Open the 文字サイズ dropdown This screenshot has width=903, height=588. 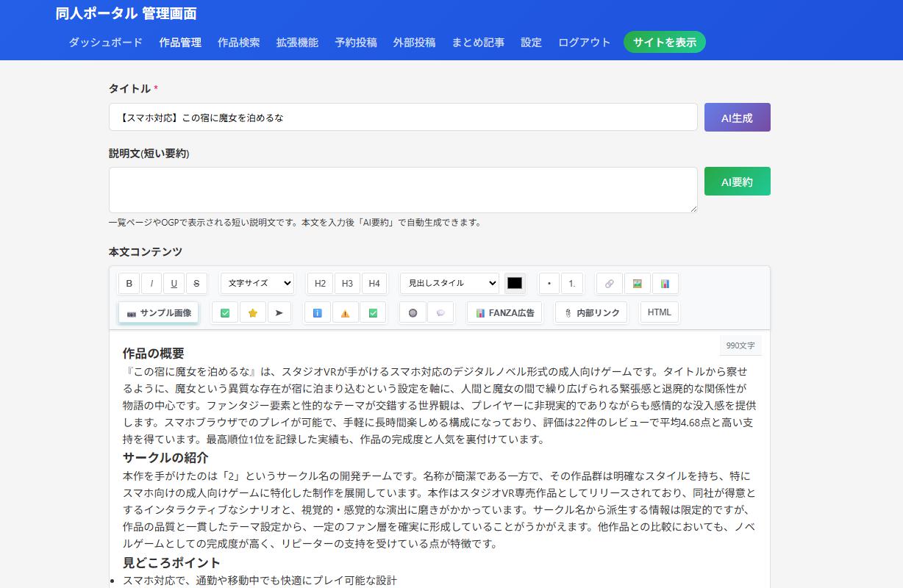(x=257, y=283)
